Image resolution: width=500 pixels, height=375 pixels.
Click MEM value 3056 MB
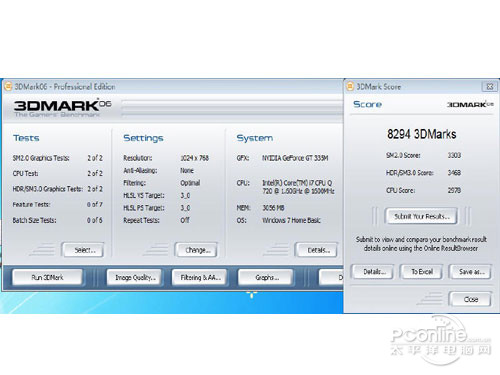tap(273, 208)
